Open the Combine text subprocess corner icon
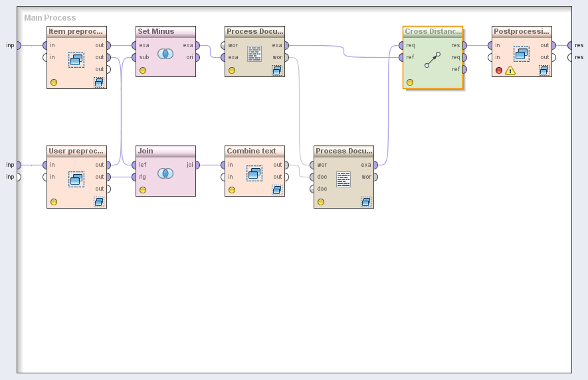 (277, 190)
